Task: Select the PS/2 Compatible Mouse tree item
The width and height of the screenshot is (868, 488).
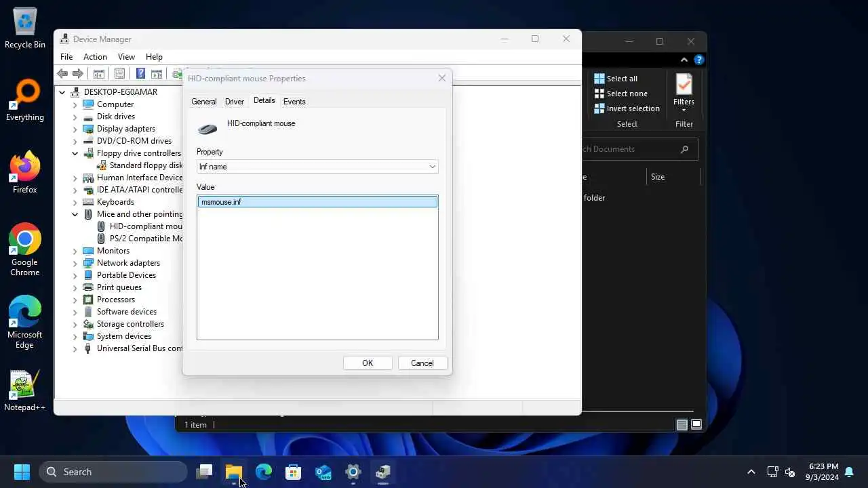Action: pos(140,239)
